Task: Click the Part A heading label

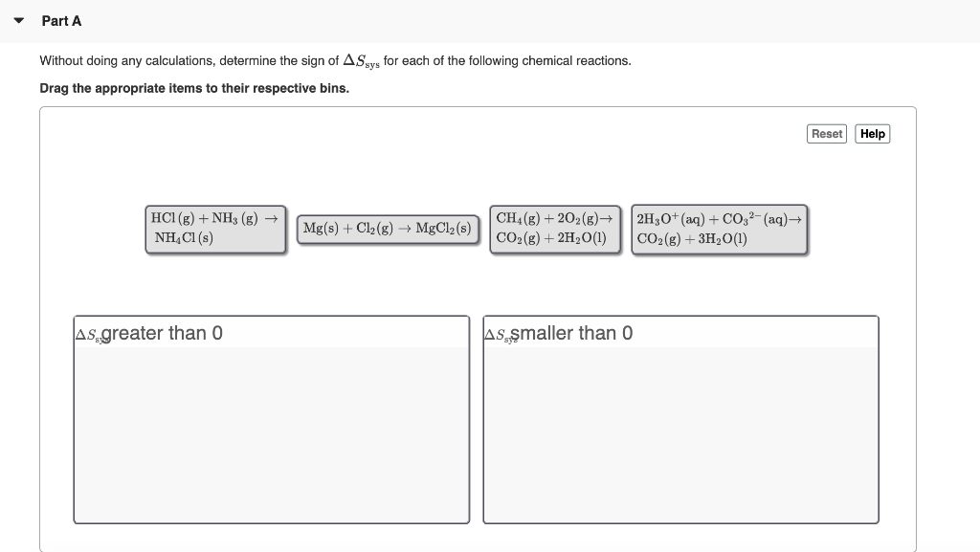Action: click(61, 20)
